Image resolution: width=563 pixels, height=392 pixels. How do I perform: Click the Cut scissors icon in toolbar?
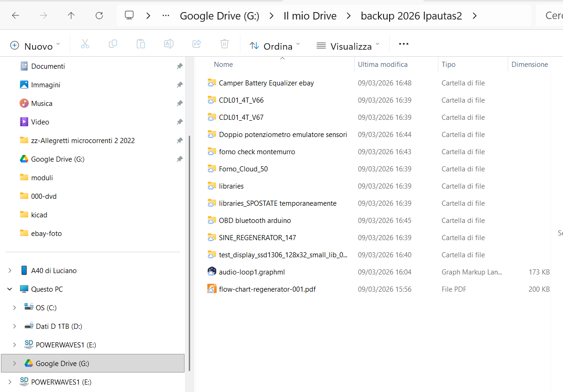click(x=85, y=44)
